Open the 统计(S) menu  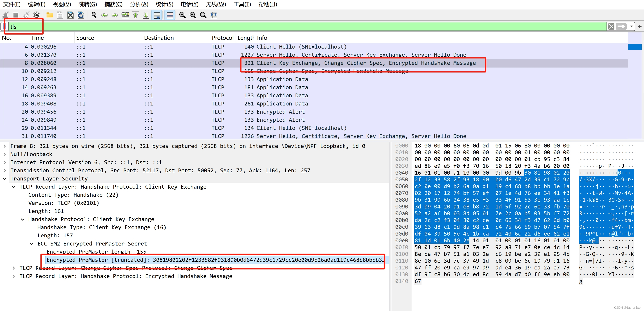click(164, 4)
